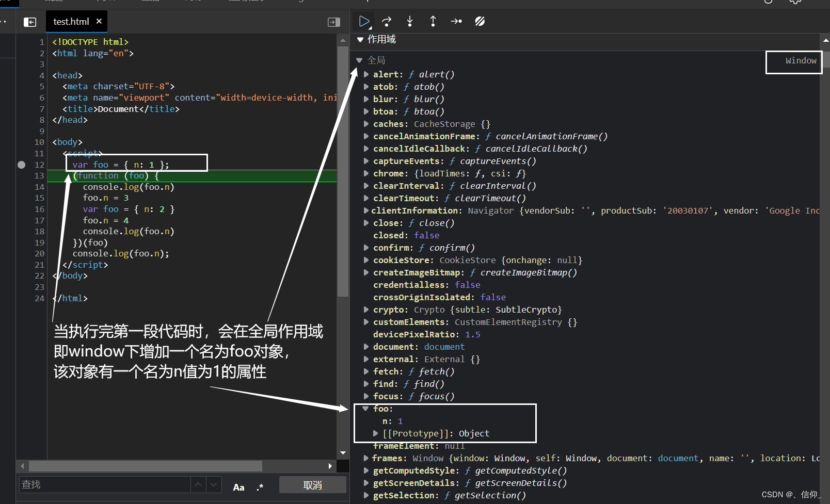Expand the getComputedStyle entry

click(x=366, y=470)
